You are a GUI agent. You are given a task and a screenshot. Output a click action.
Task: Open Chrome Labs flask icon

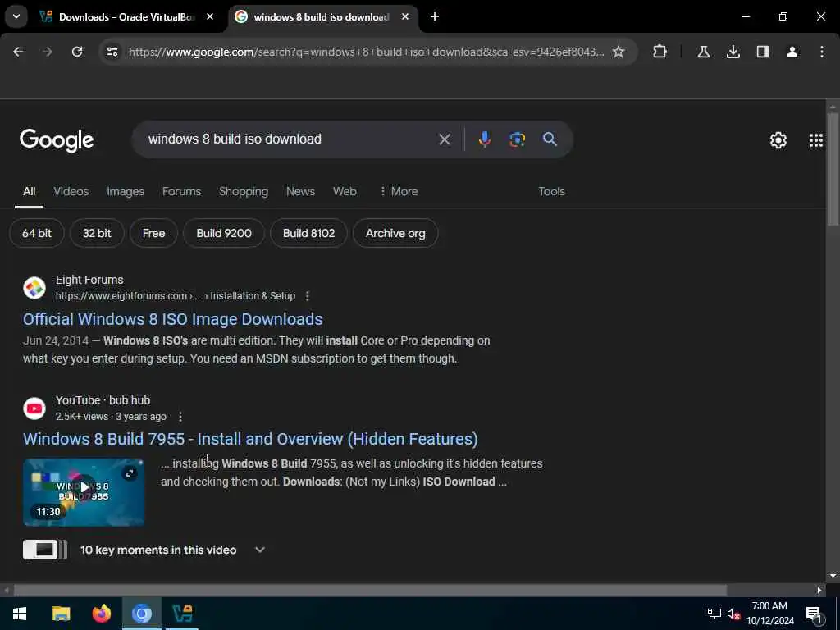[703, 52]
